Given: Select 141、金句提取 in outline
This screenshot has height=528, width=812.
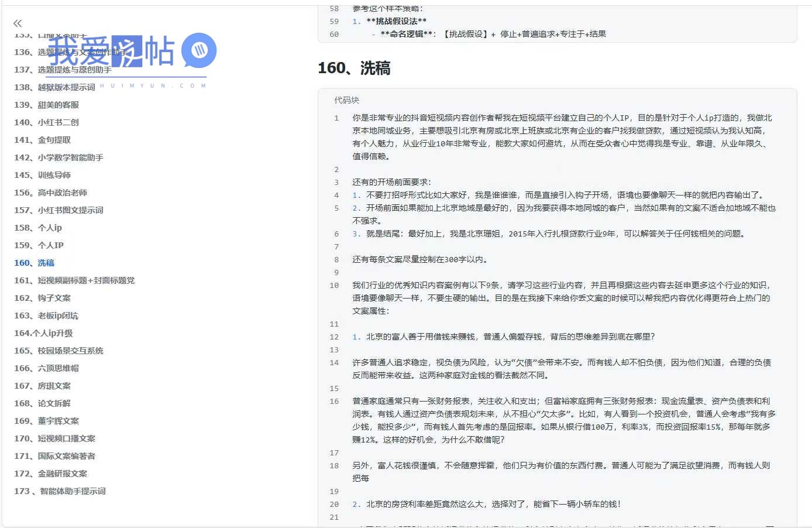Looking at the screenshot, I should 42,140.
